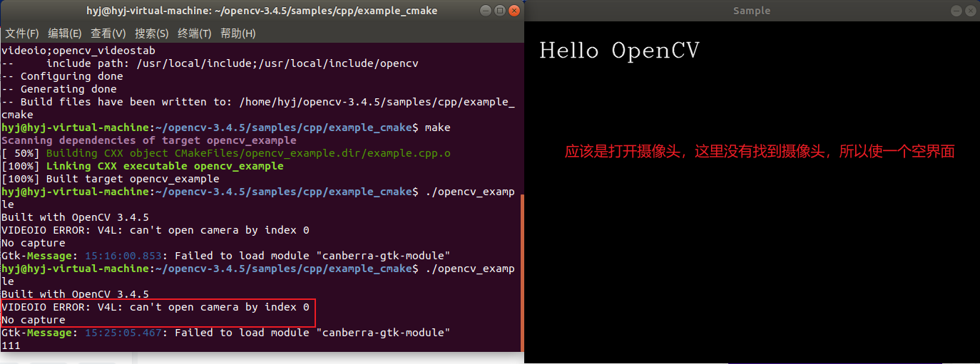
Task: Click the '111' output line
Action: (11, 345)
